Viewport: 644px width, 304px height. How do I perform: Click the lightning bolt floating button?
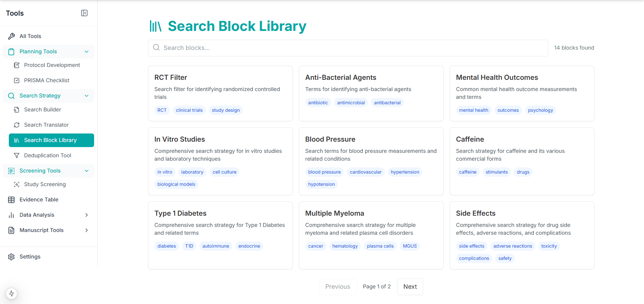(x=12, y=293)
